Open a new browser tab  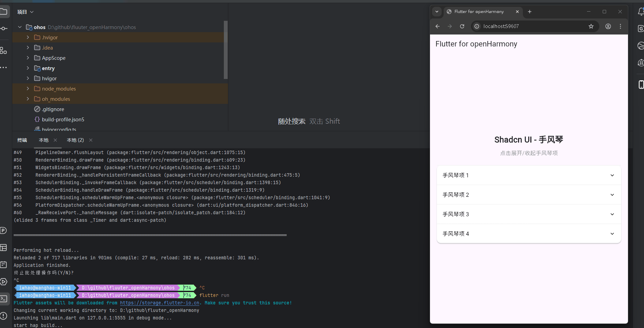click(x=530, y=12)
